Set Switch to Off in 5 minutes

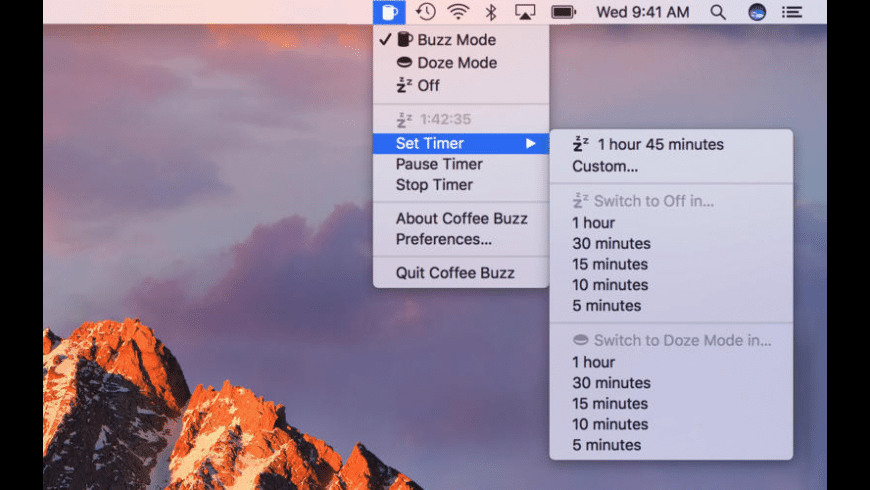point(671,306)
